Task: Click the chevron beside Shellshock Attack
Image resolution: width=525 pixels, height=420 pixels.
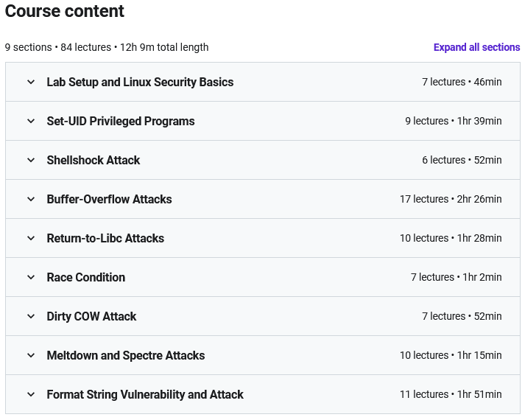Action: [x=31, y=160]
